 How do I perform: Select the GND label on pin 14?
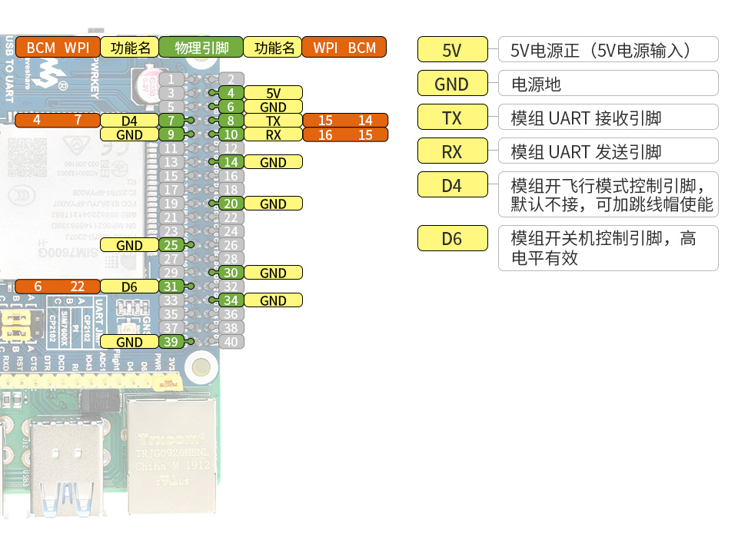pyautogui.click(x=274, y=162)
